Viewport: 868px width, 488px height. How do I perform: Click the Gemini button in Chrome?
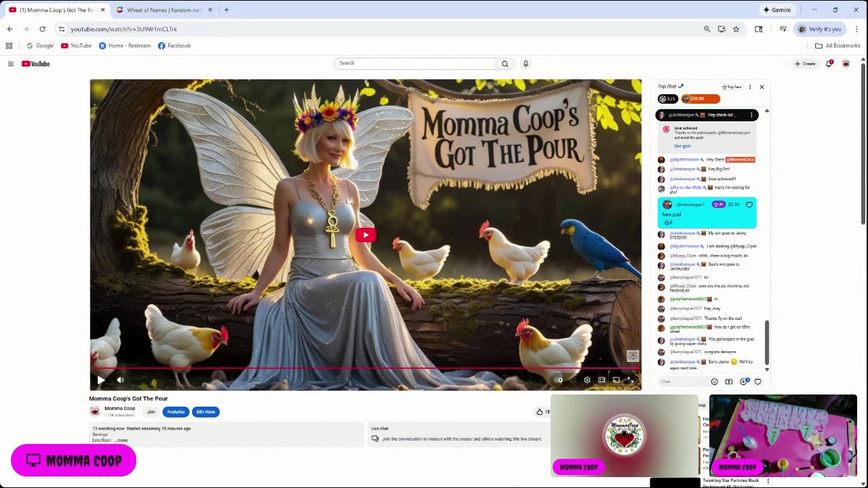(777, 10)
